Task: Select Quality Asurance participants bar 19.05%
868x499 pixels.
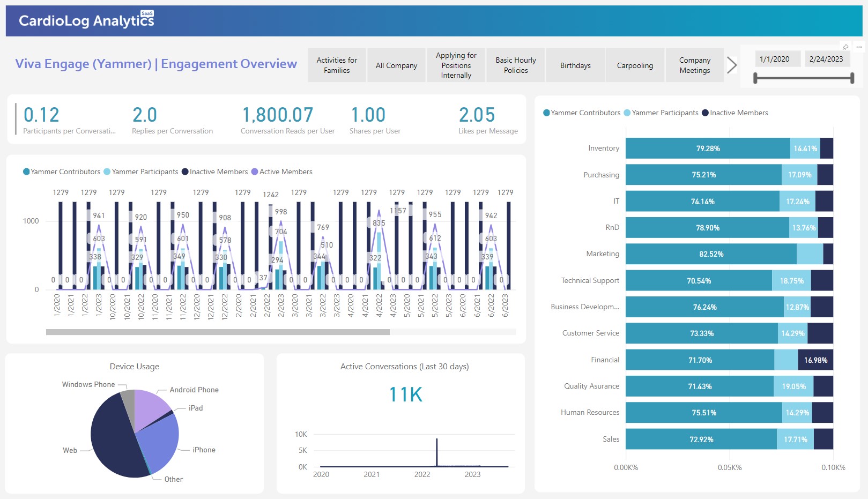Action: (x=793, y=386)
